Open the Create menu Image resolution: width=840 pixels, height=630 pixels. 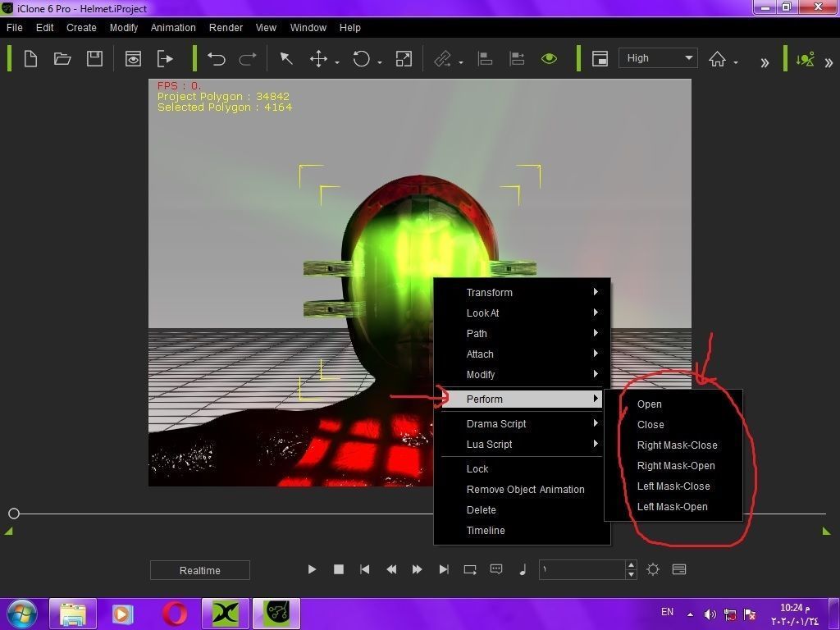click(81, 27)
